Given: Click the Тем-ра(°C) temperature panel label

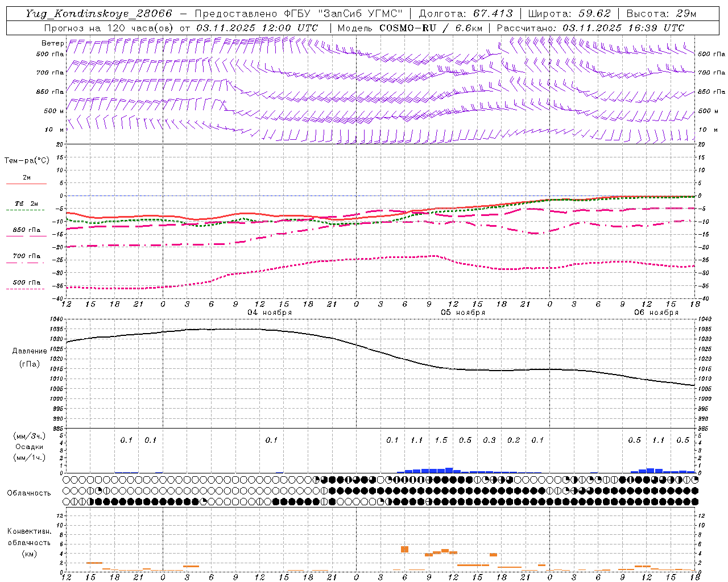Looking at the screenshot, I should [27, 161].
